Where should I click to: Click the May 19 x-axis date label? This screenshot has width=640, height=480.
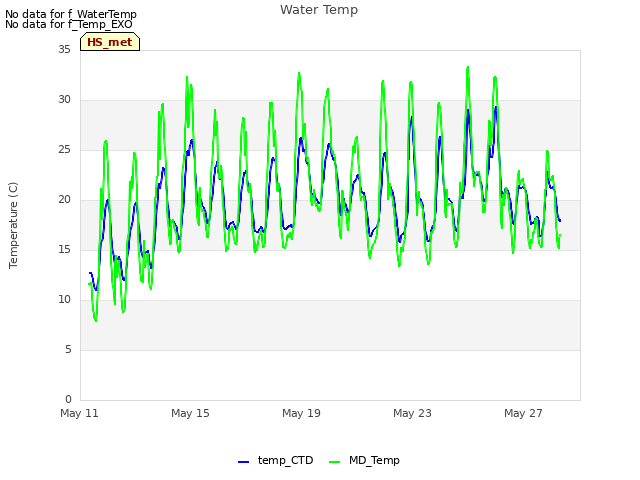pyautogui.click(x=301, y=413)
